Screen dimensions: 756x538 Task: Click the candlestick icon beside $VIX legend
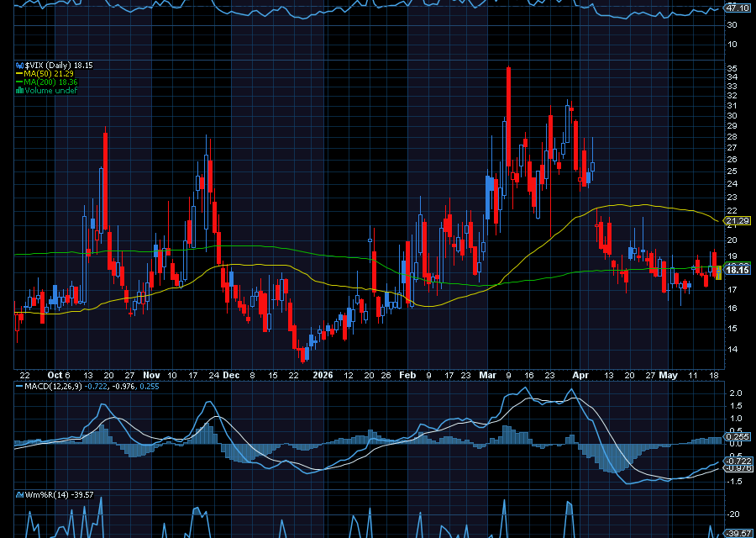coord(20,65)
